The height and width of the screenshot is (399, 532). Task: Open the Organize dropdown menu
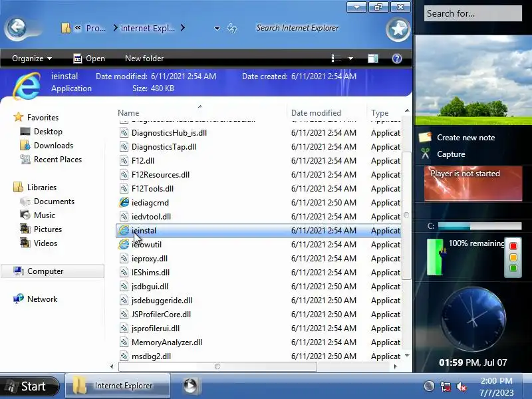coord(32,59)
